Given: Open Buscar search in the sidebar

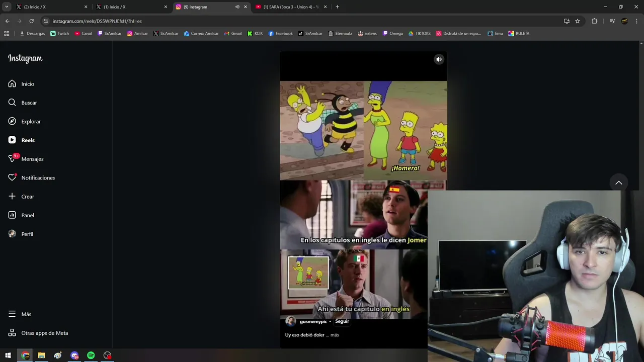Looking at the screenshot, I should pos(23,103).
